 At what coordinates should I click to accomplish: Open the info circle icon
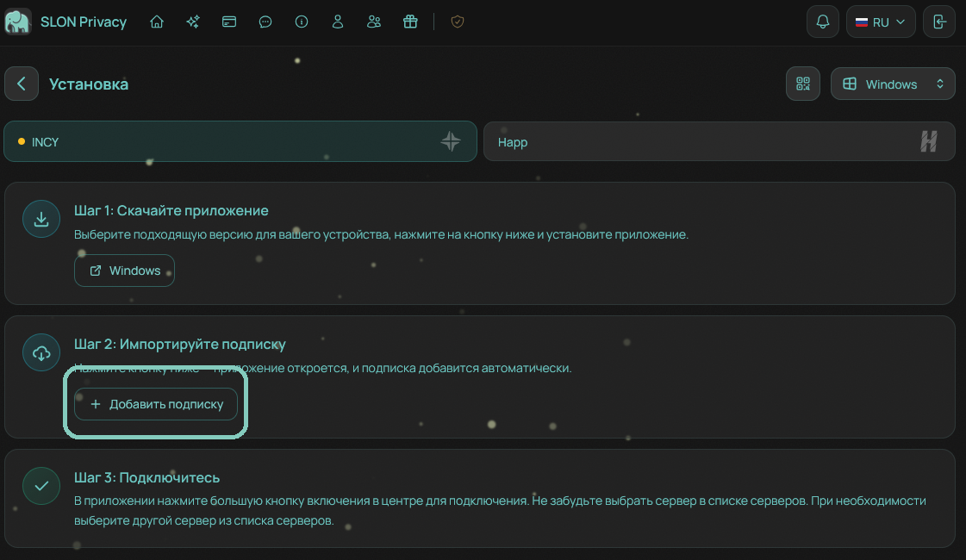302,22
